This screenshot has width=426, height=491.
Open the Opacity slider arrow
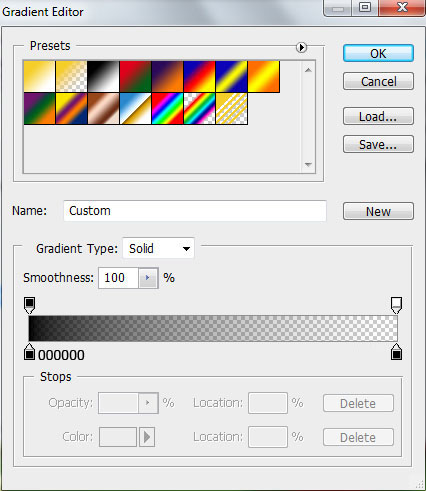(148, 403)
